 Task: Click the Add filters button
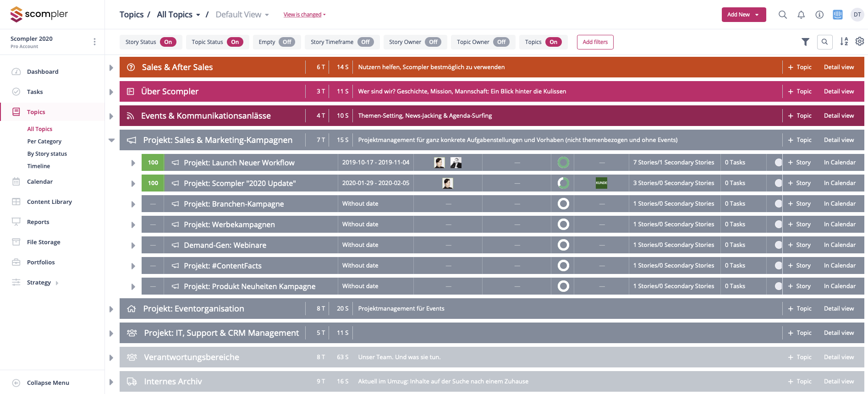coord(595,42)
